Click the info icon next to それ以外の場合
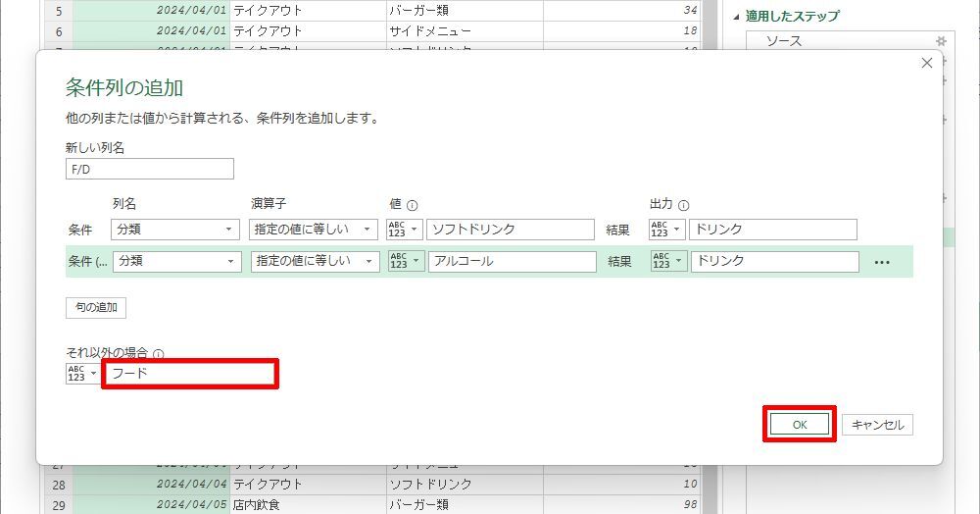Screen dimensions: 980x514 [159, 354]
